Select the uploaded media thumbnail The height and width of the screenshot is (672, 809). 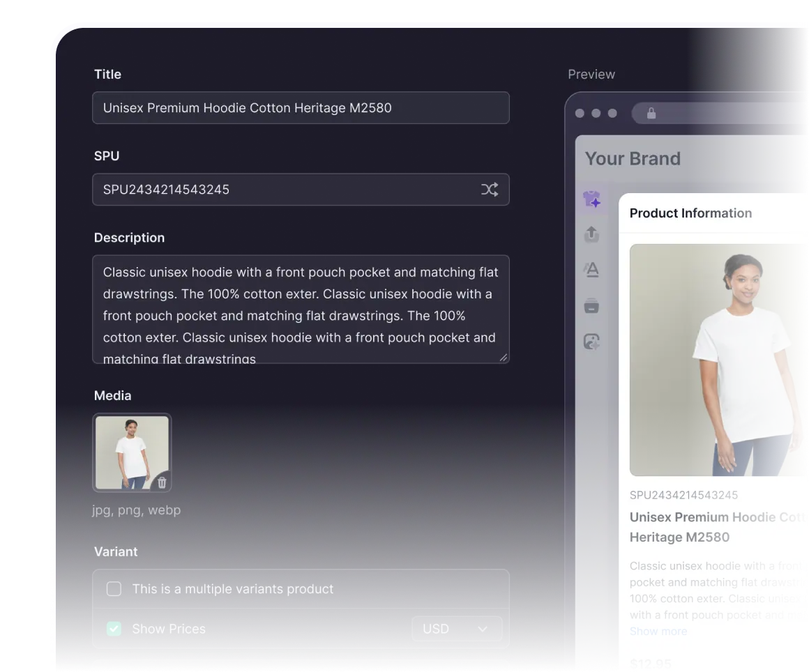(132, 452)
